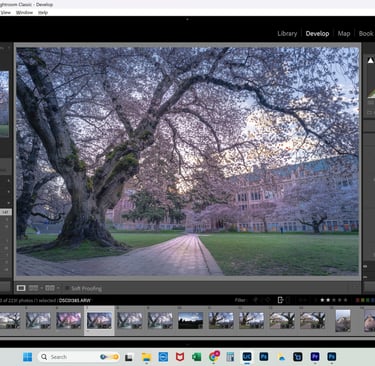Open Excel from the taskbar
375x366 pixels.
[x=197, y=357]
